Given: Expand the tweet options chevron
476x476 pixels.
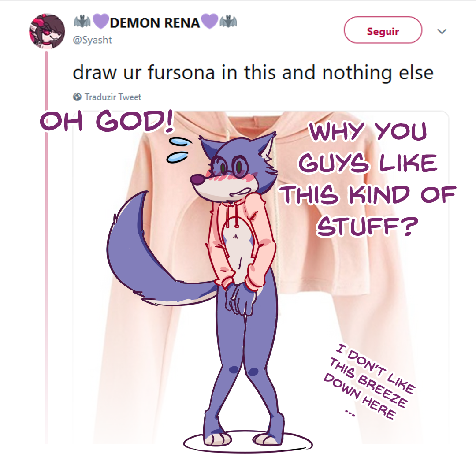Looking at the screenshot, I should [442, 31].
